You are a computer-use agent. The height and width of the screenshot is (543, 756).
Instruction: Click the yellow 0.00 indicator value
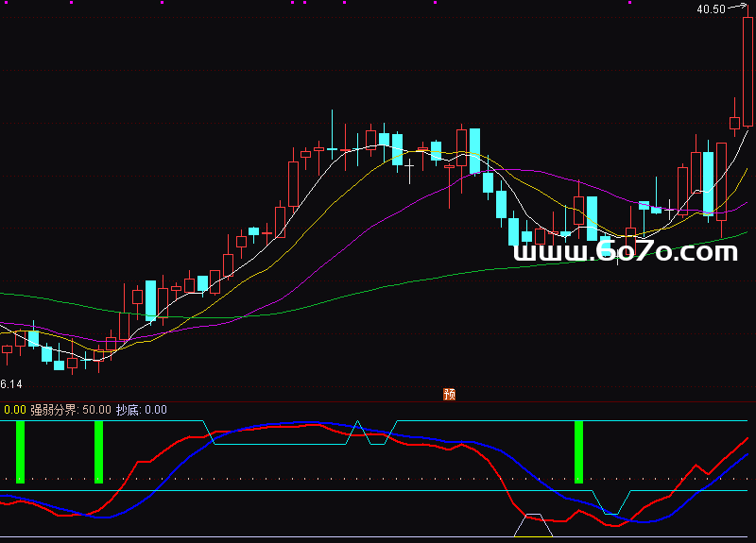click(14, 410)
